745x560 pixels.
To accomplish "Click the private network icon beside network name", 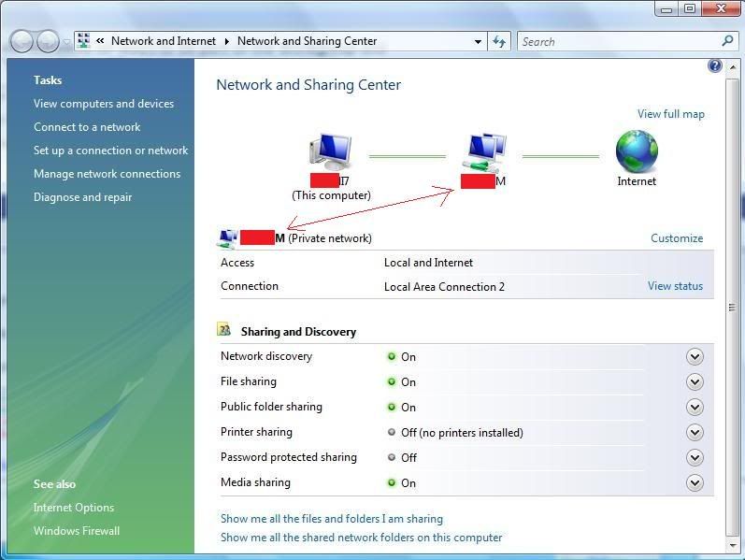I will (226, 238).
